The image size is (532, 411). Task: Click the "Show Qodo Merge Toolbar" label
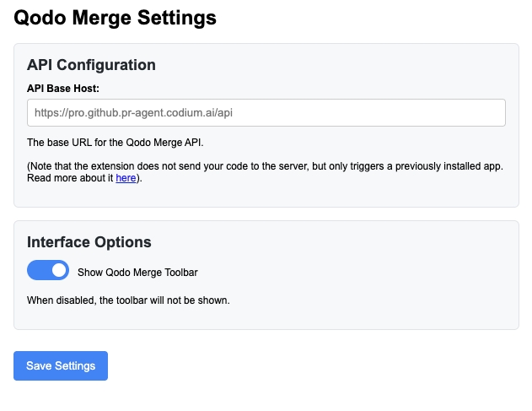tap(137, 273)
